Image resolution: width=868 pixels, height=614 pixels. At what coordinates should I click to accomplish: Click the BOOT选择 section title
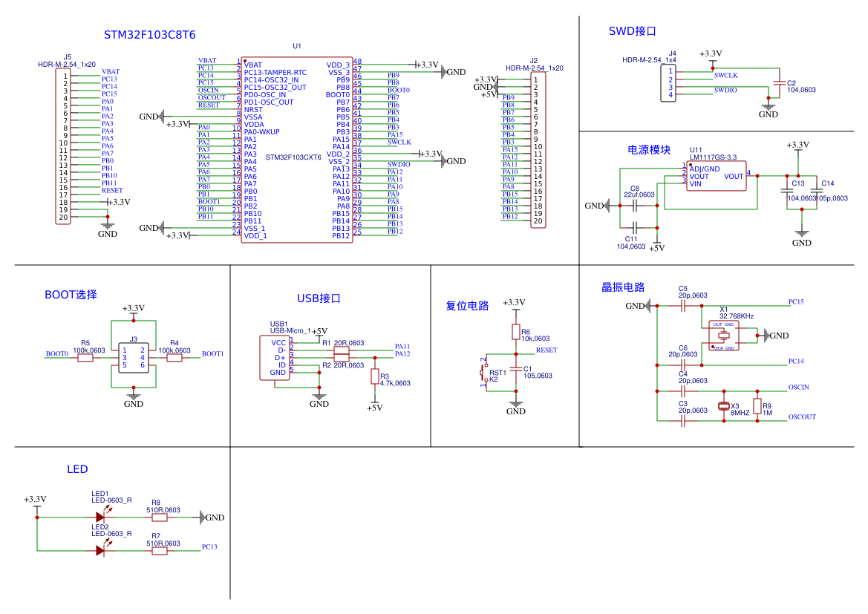[71, 295]
